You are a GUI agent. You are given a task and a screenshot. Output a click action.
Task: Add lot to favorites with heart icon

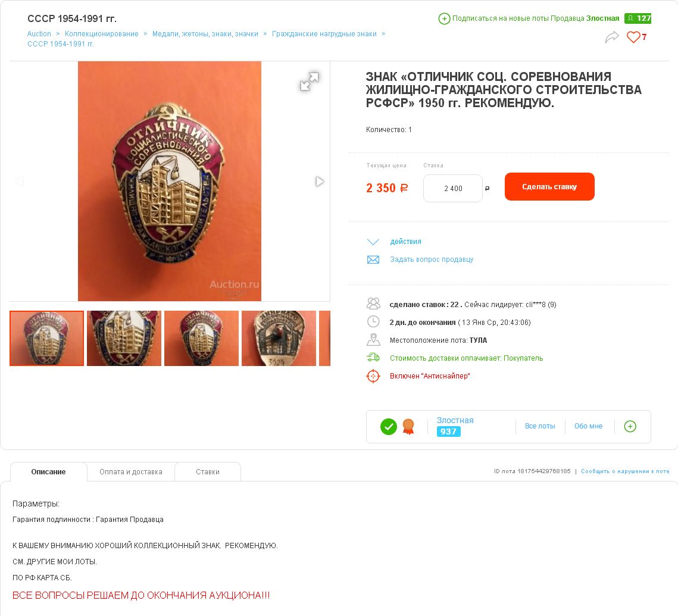[x=633, y=37]
